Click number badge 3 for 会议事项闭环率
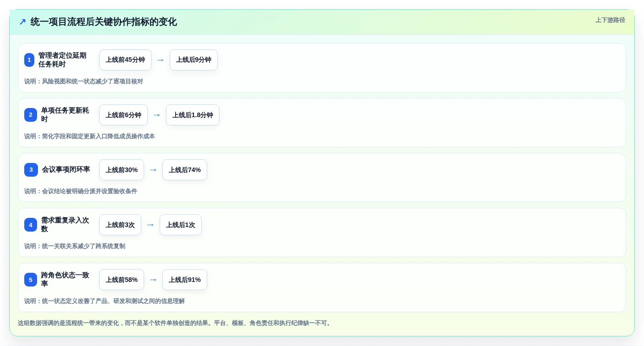 click(x=31, y=170)
